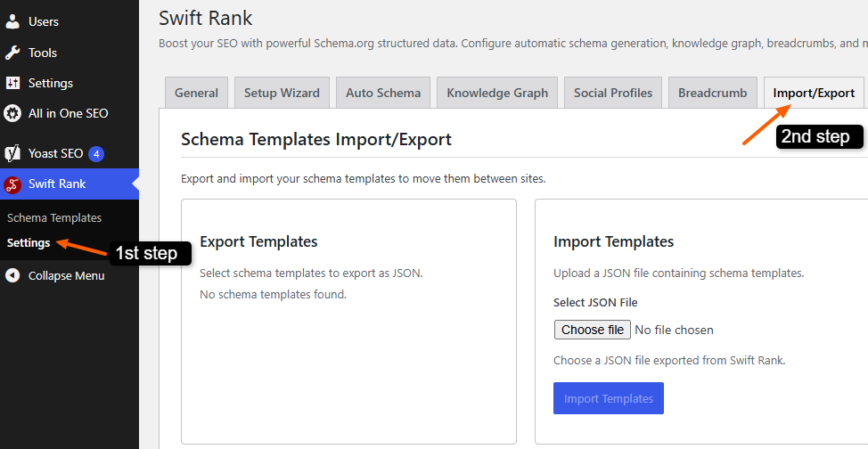Image resolution: width=868 pixels, height=449 pixels.
Task: Click the Collapse Menu arrow icon
Action: (12, 275)
